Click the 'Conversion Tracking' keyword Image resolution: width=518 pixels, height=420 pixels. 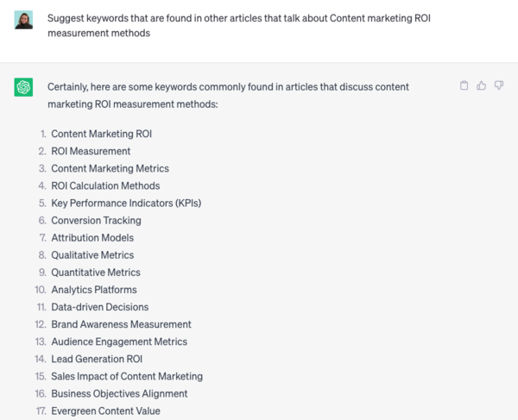click(96, 221)
